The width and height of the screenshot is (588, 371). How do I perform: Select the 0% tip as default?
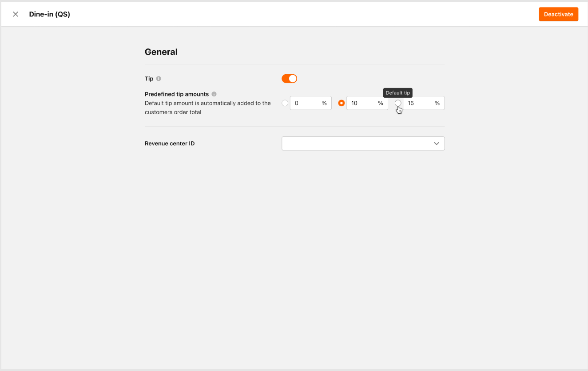(x=285, y=103)
